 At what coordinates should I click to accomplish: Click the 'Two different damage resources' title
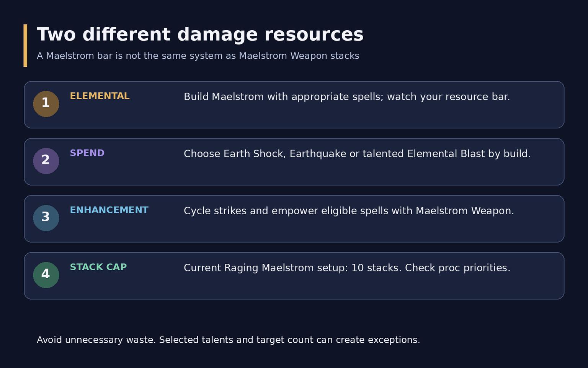click(200, 34)
